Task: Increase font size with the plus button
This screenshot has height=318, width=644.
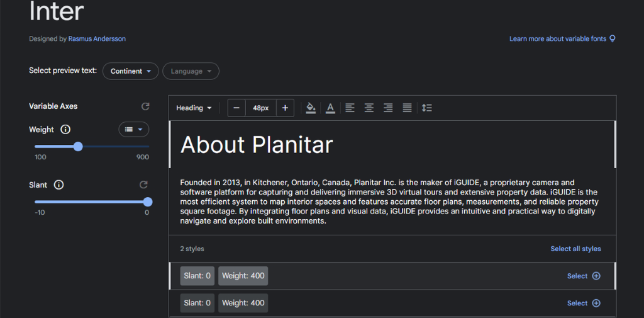Action: click(x=285, y=108)
